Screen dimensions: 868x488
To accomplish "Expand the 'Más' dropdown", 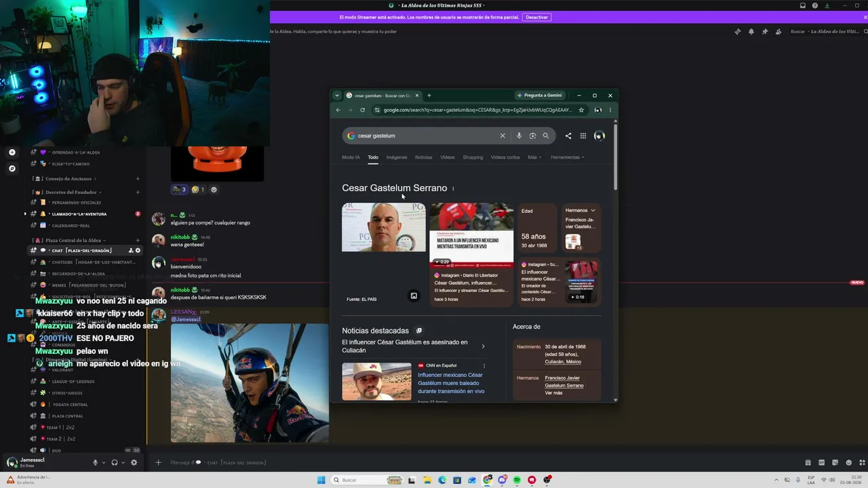I will (534, 157).
